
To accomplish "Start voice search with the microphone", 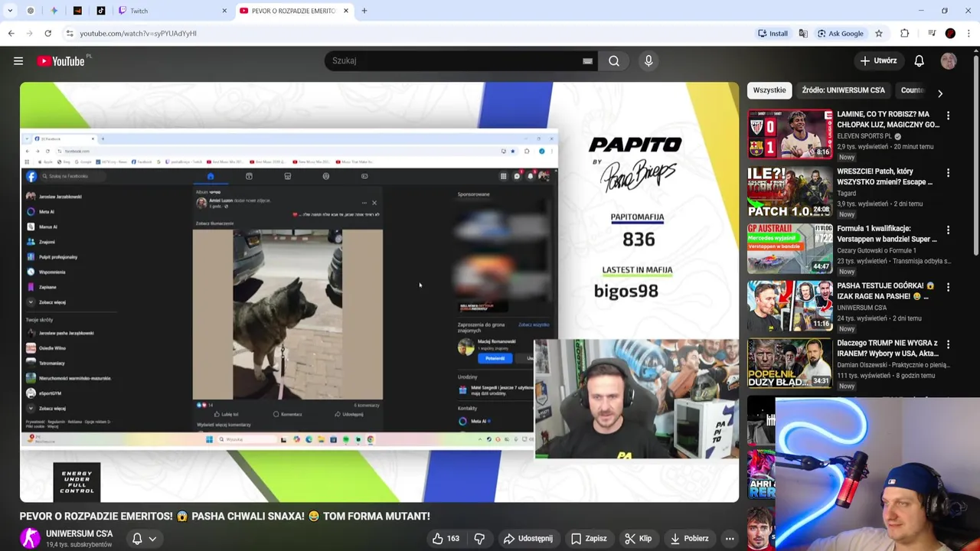I will 648,61.
